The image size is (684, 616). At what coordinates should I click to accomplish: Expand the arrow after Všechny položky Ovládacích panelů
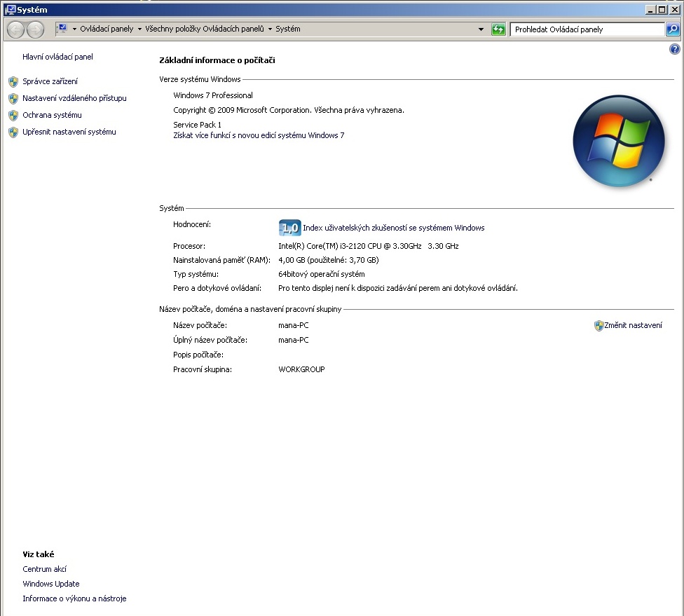click(270, 29)
